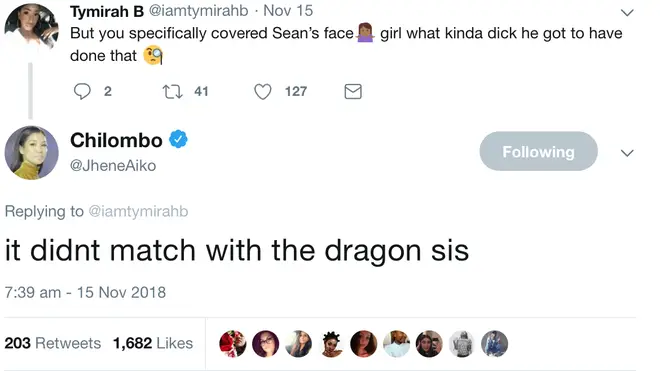
Task: Open @iamtymirahb in Replying to line
Action: [x=138, y=211]
